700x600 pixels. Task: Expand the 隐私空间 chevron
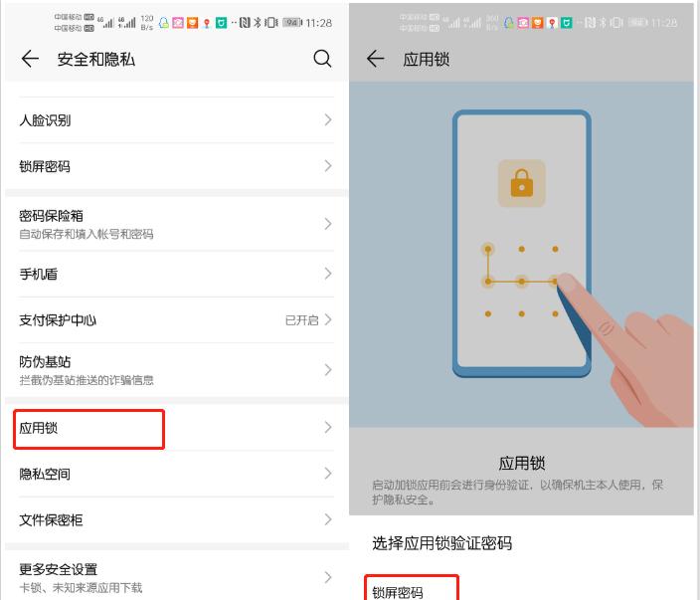pos(328,473)
